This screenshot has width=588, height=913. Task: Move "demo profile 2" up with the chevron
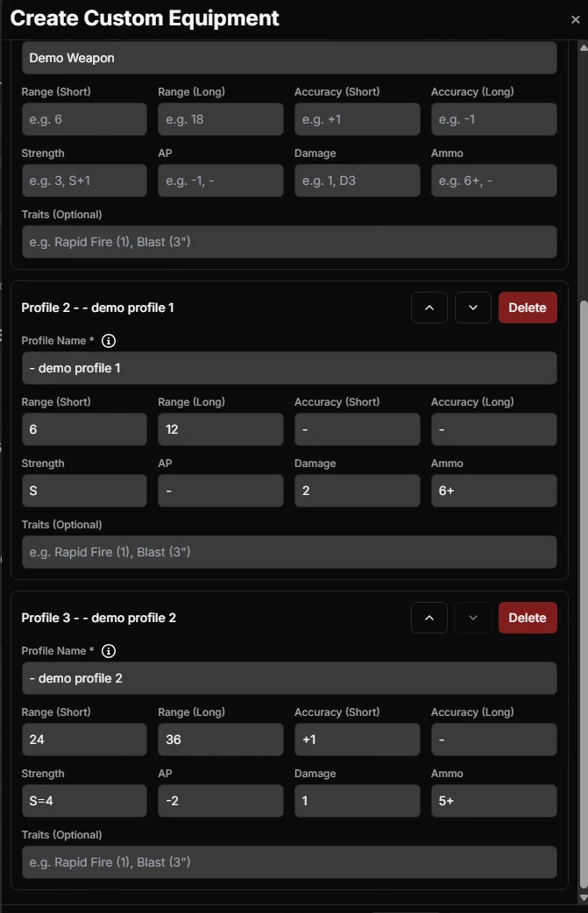[429, 618]
